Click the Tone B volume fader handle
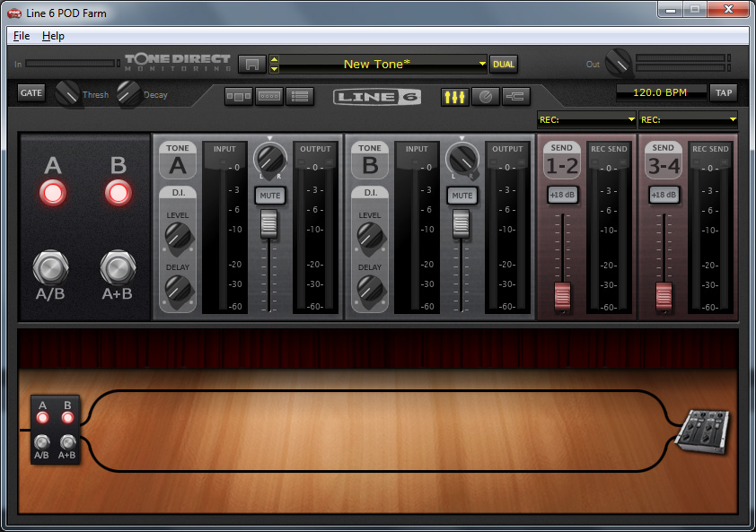Screen dimensions: 756x532 click(462, 224)
